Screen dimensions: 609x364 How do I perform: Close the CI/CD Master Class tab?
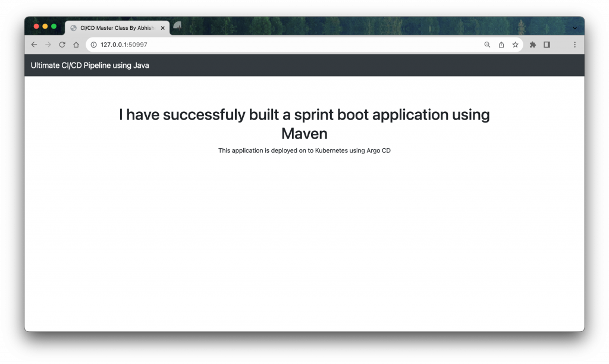click(163, 28)
